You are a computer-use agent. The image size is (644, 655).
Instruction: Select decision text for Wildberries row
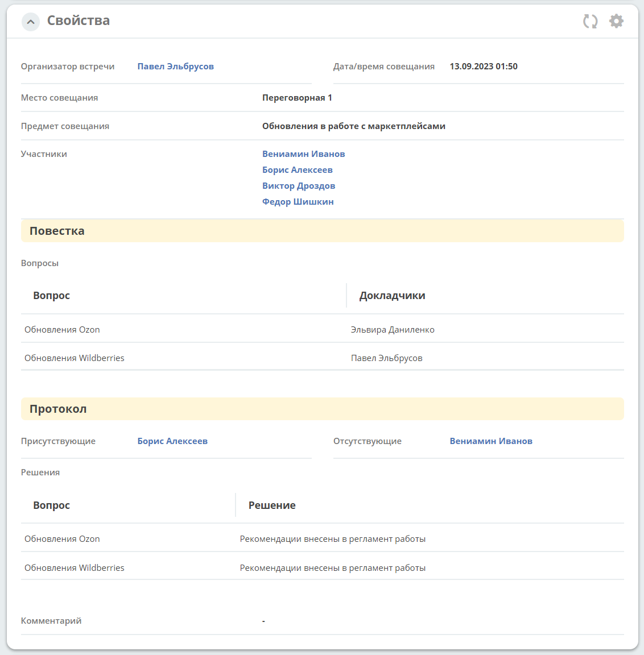coord(333,567)
